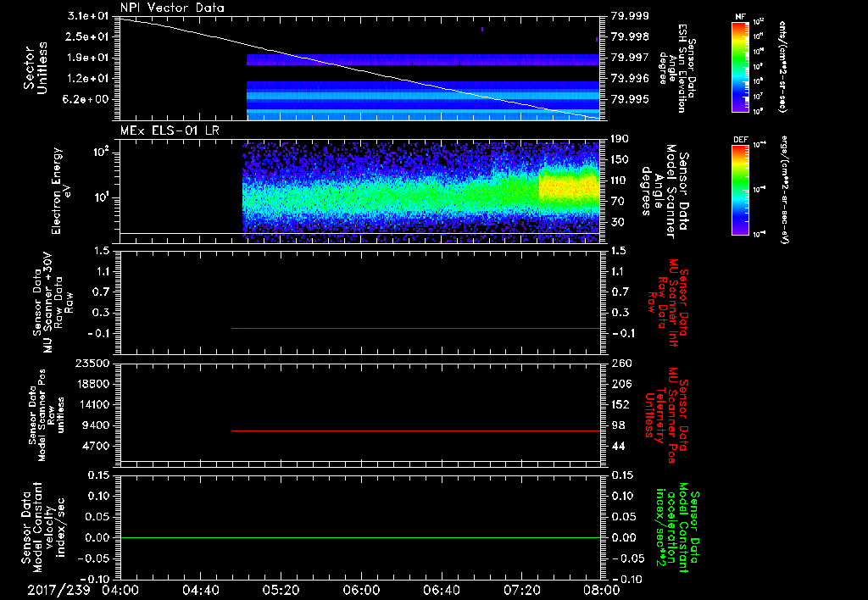Click the NF color bar legend
868x600 pixels.
coord(740,66)
